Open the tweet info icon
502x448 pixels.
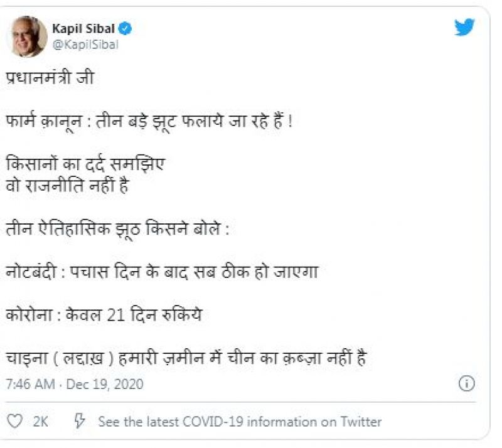467,383
